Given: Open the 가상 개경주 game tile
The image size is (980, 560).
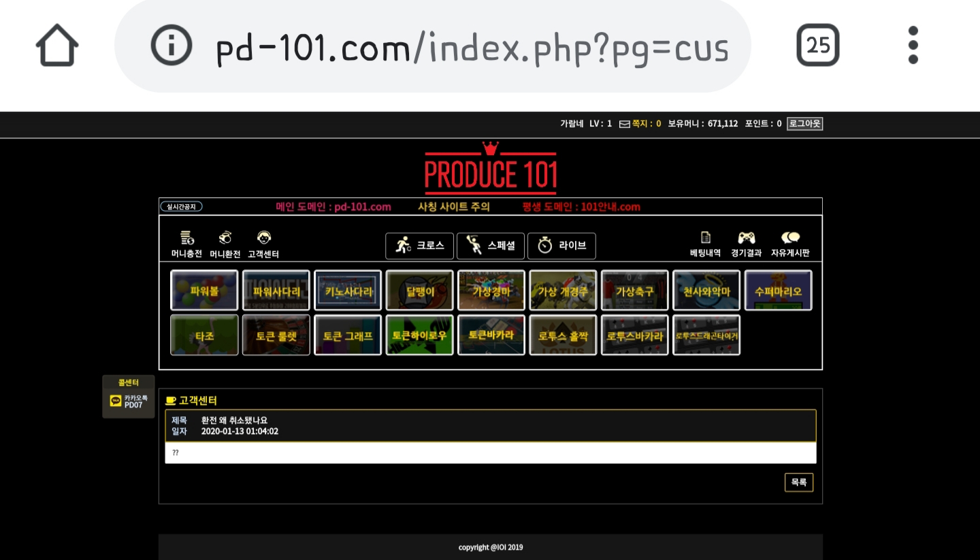Looking at the screenshot, I should point(563,291).
